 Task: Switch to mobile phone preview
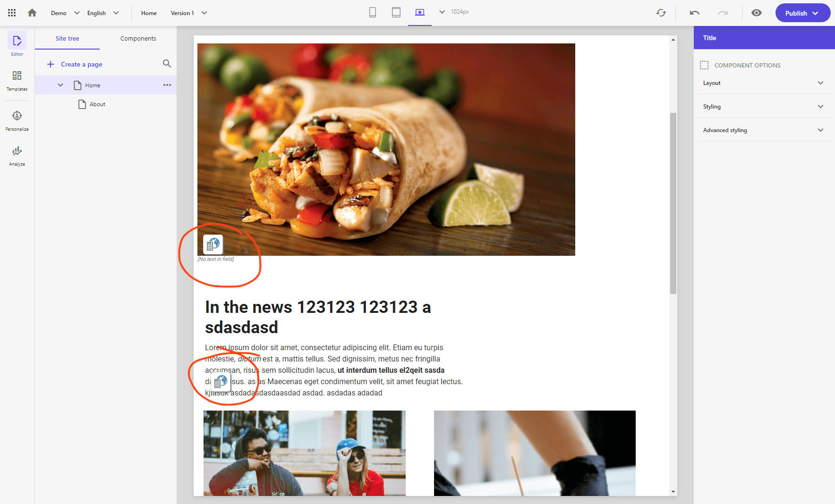pos(373,13)
